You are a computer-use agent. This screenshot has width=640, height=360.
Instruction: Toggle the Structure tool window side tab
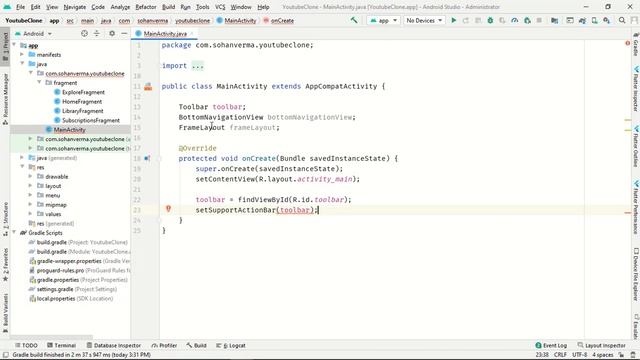5,219
